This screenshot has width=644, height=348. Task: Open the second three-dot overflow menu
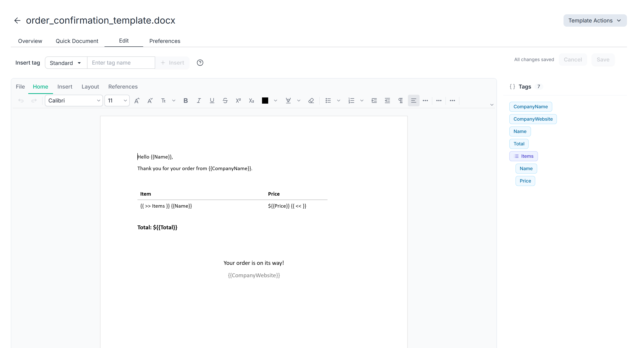click(439, 100)
